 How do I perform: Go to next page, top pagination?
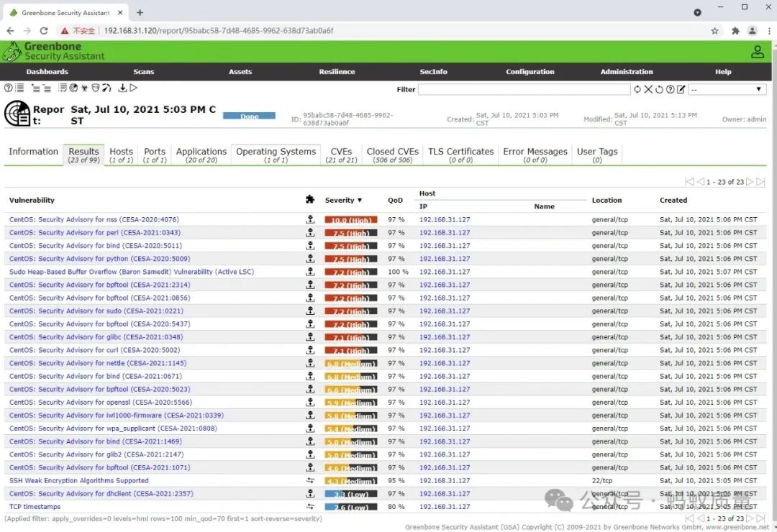(750, 182)
